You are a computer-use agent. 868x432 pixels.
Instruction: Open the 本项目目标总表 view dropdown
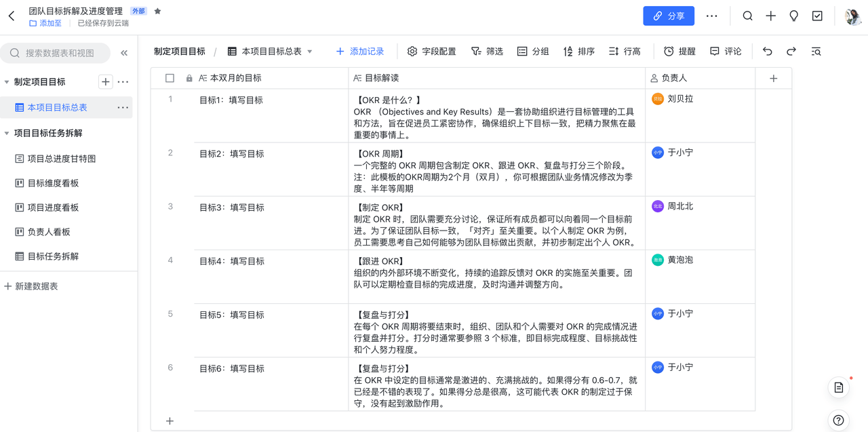pos(310,52)
